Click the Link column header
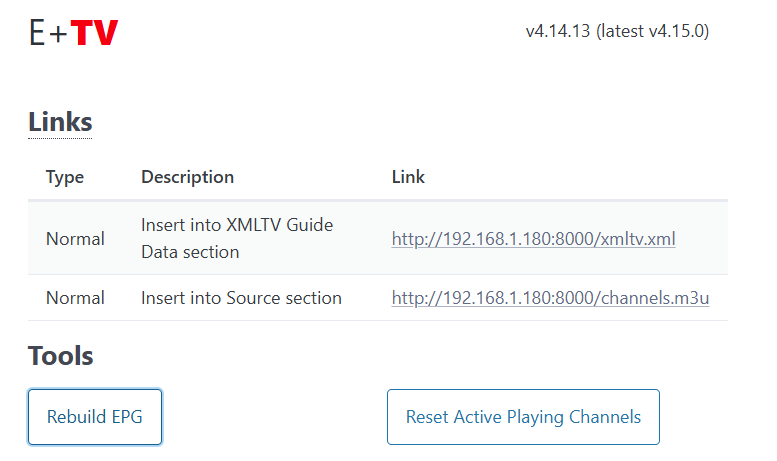The width and height of the screenshot is (777, 461). pos(408,177)
